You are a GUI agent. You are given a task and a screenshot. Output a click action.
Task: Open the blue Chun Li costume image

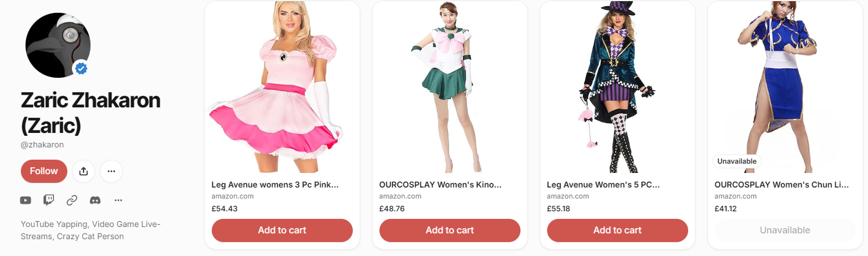pyautogui.click(x=785, y=87)
